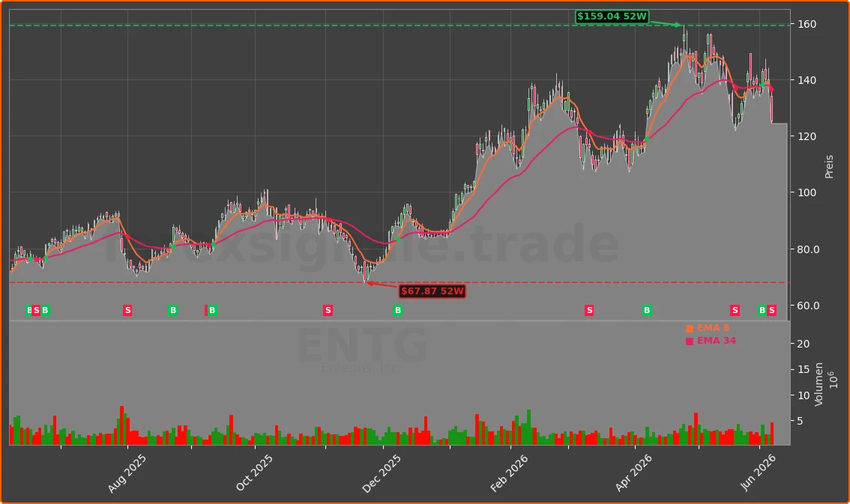Click the 160 price axis value

tap(807, 25)
